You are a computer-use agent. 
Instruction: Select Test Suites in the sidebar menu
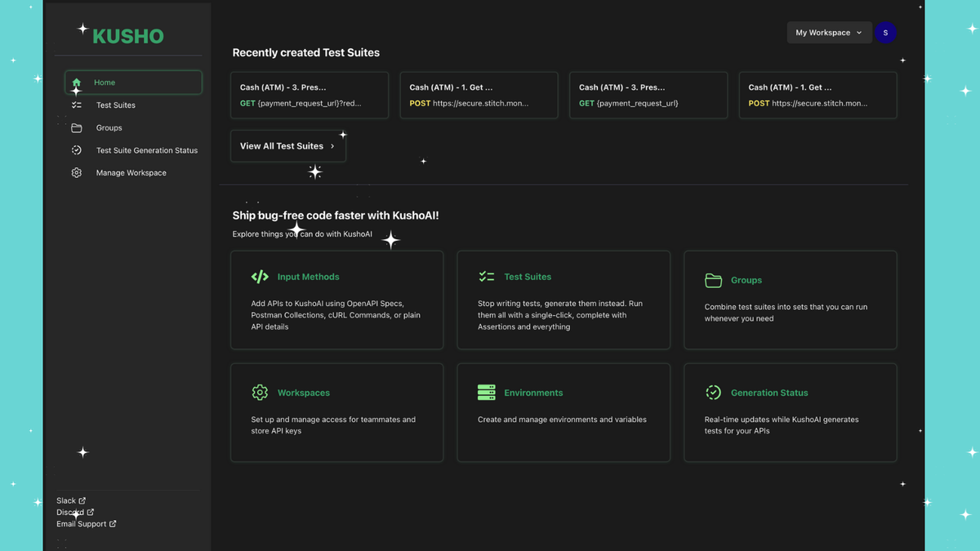[116, 105]
